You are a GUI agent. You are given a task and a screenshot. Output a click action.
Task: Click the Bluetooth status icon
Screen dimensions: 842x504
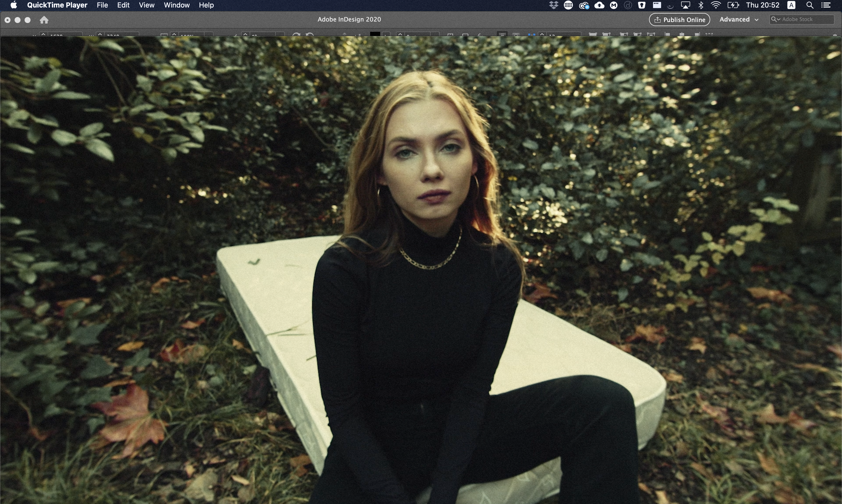(701, 5)
